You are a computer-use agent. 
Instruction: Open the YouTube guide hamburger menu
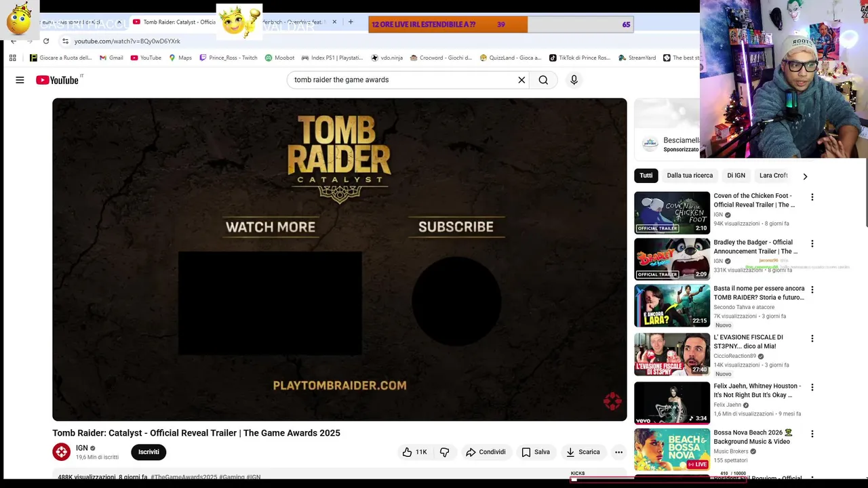[x=20, y=80]
